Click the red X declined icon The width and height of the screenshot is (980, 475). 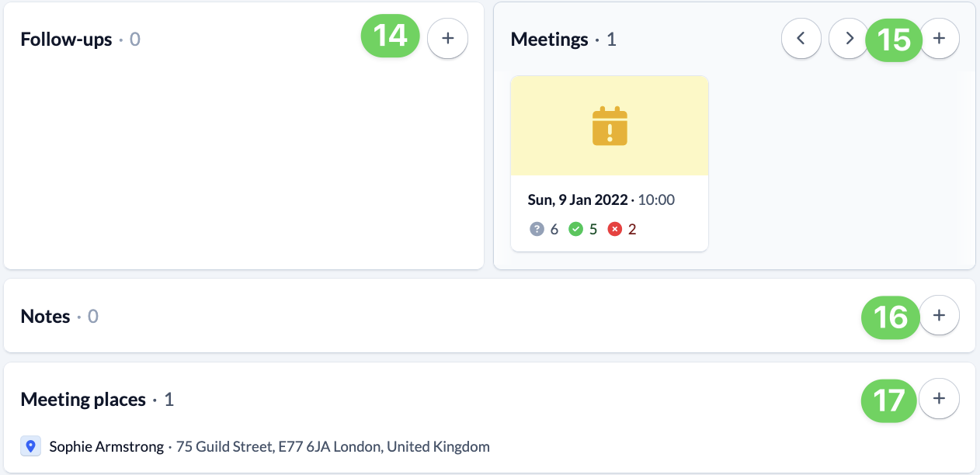[615, 229]
